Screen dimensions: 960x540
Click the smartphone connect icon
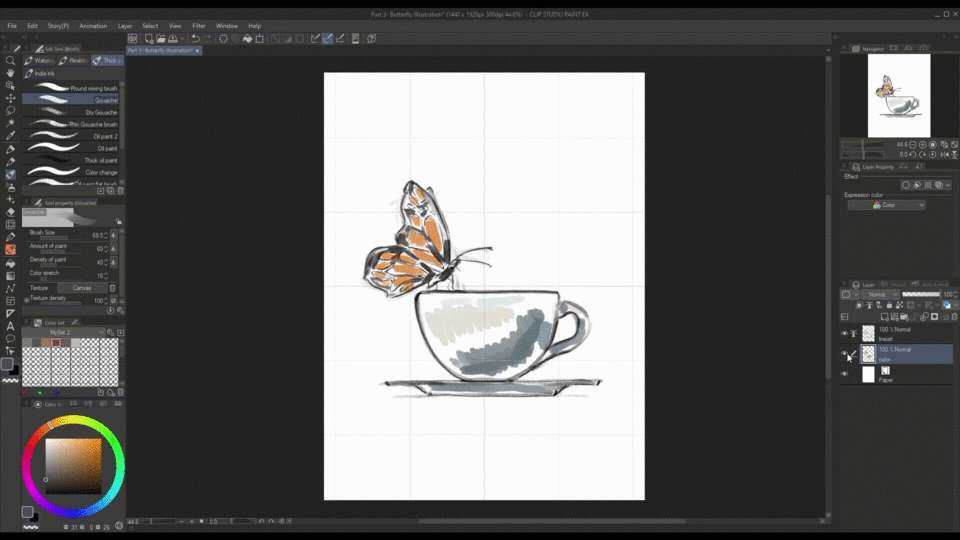[355, 39]
